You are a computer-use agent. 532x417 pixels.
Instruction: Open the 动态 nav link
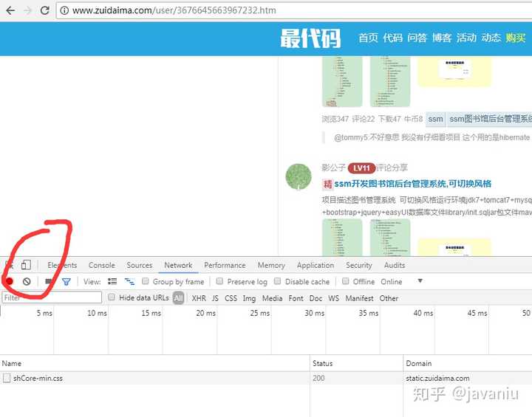(491, 38)
